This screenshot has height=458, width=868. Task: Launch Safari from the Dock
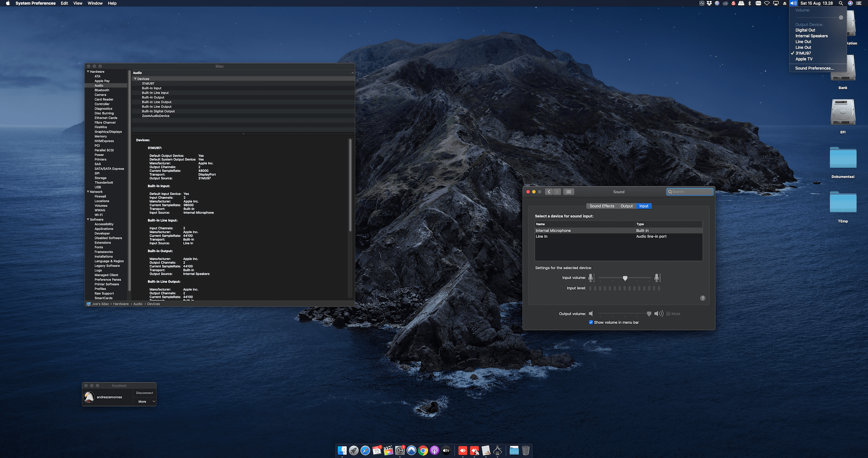(x=365, y=450)
